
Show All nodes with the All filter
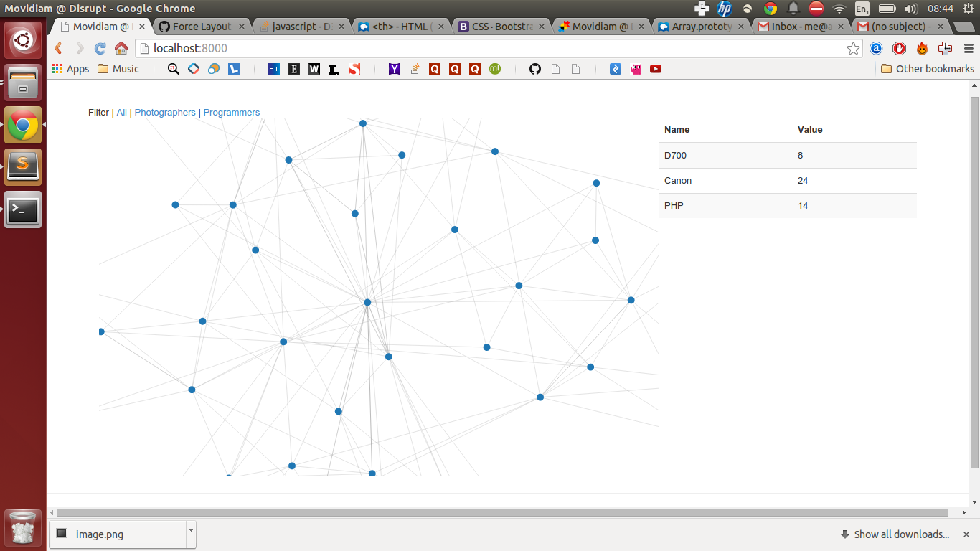[122, 113]
